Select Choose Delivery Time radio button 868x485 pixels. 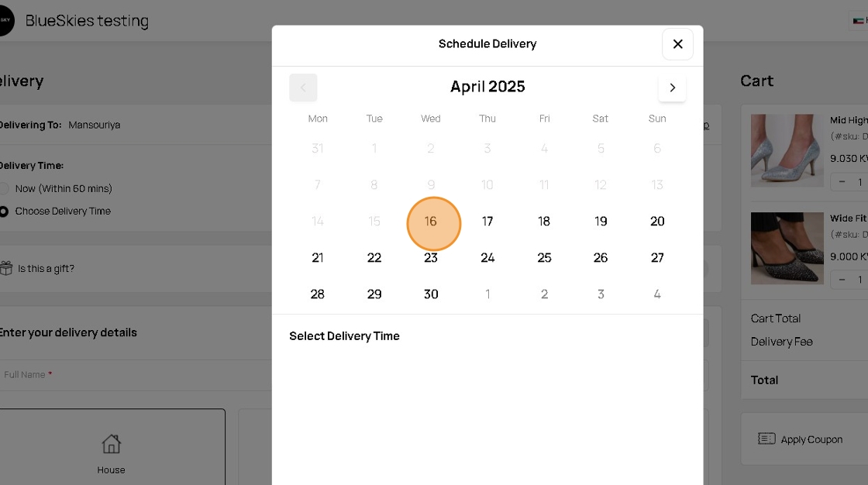pos(5,211)
